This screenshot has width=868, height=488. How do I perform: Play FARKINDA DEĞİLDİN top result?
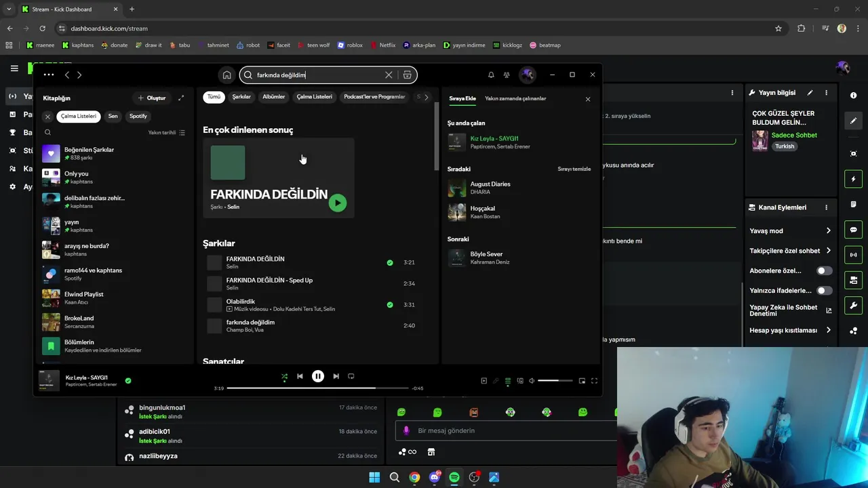pyautogui.click(x=338, y=203)
